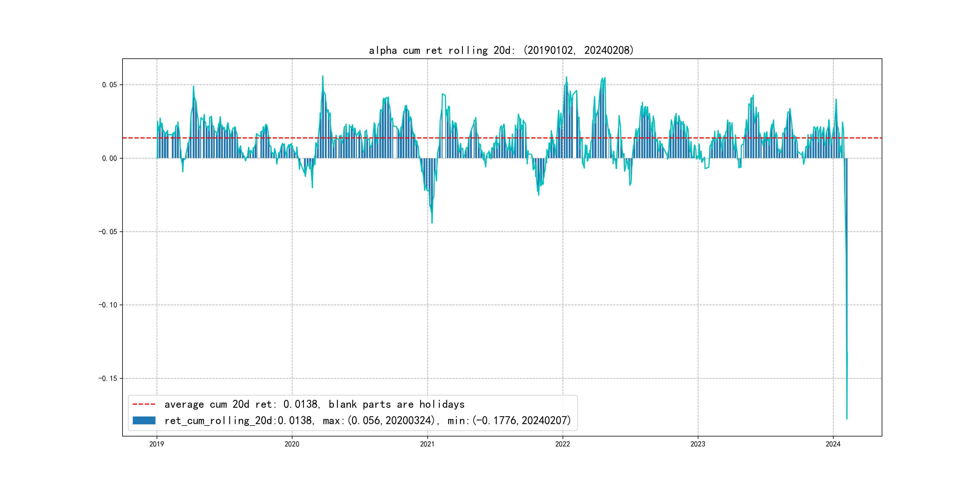Click the 2020 x-axis label
This screenshot has width=980, height=490.
point(292,444)
